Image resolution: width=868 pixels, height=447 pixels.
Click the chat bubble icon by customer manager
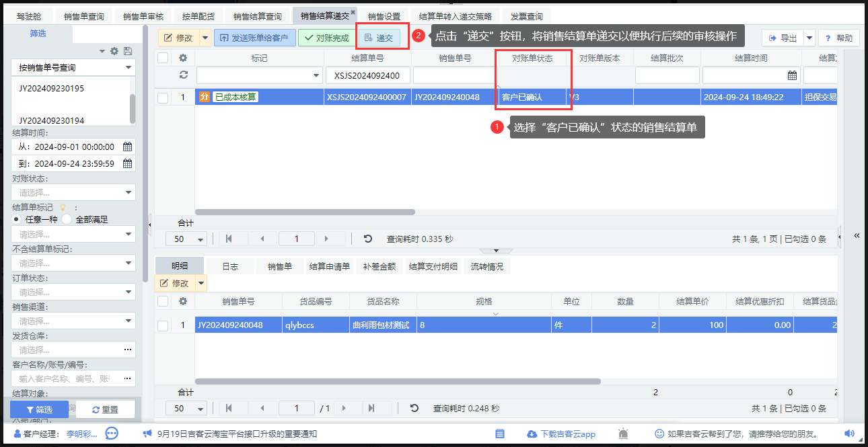point(112,434)
